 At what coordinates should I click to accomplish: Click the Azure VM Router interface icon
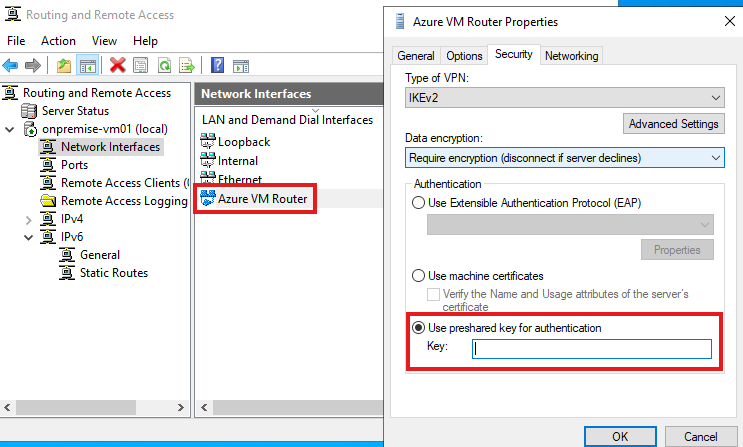click(x=208, y=198)
